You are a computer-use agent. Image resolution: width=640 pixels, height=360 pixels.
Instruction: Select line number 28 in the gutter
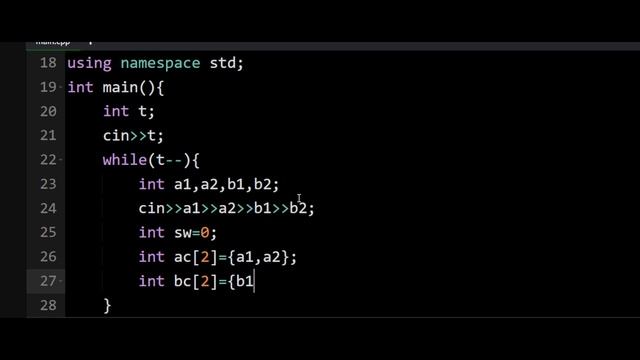[x=48, y=305]
